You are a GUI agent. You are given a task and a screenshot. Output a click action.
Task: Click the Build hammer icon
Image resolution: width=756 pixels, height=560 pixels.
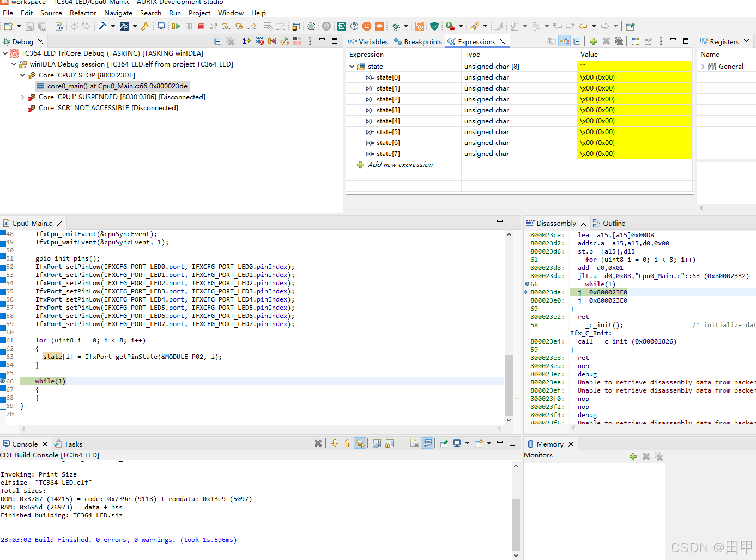click(102, 26)
